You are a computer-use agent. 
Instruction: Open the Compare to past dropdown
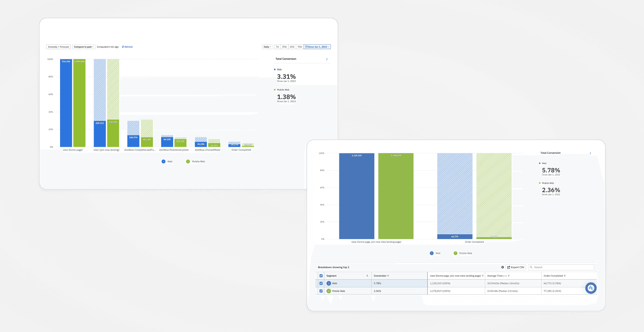(x=84, y=47)
